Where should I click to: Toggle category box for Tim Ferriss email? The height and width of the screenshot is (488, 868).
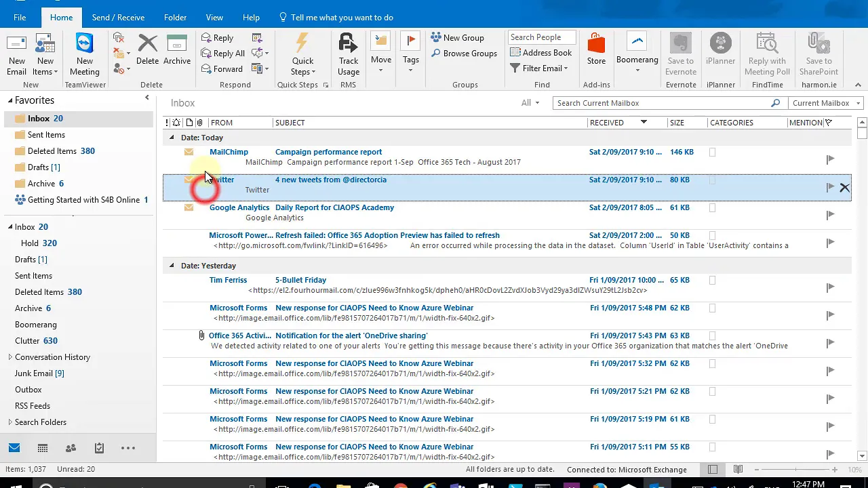pyautogui.click(x=712, y=281)
